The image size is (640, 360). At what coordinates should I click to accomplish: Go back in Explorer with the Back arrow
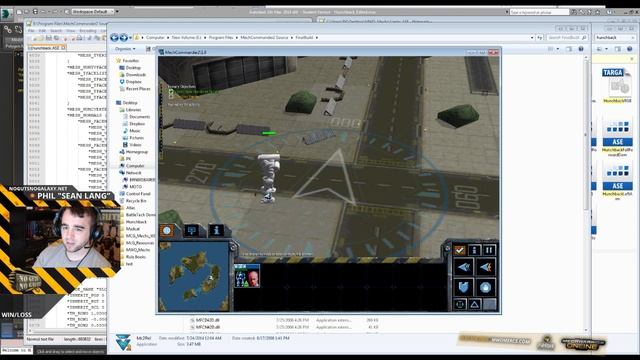click(x=114, y=38)
